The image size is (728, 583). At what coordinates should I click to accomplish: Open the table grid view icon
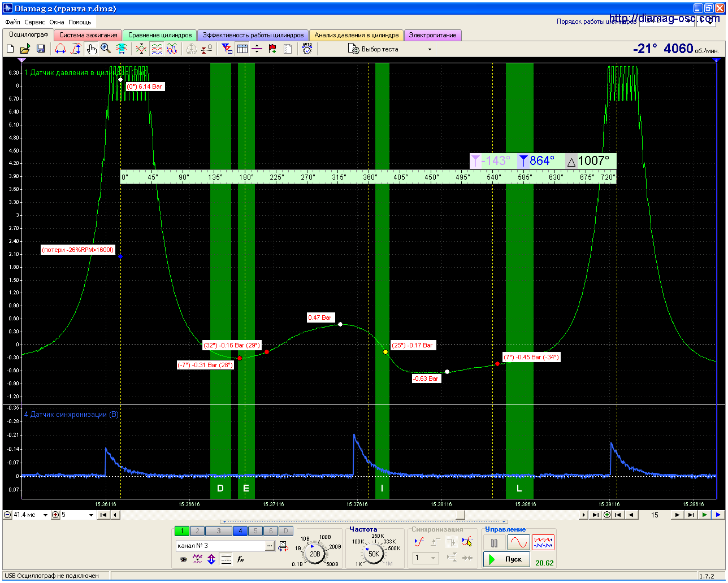click(242, 49)
